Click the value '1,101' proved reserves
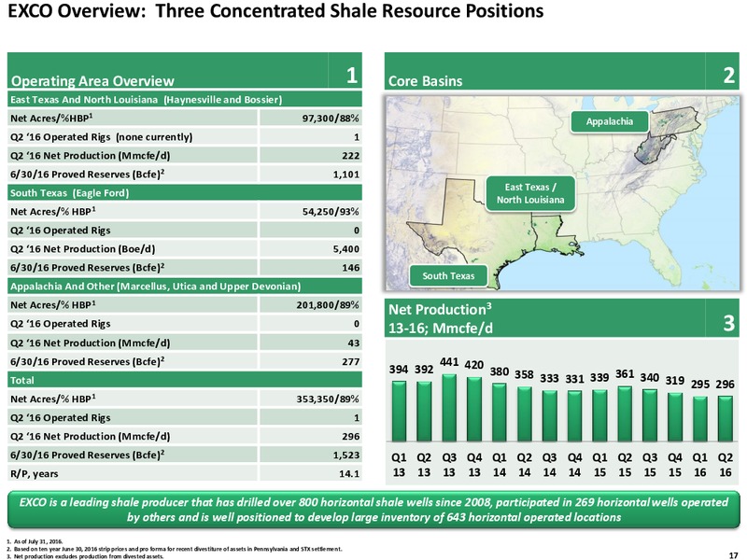Image resolution: width=747 pixels, height=560 pixels. [x=345, y=175]
